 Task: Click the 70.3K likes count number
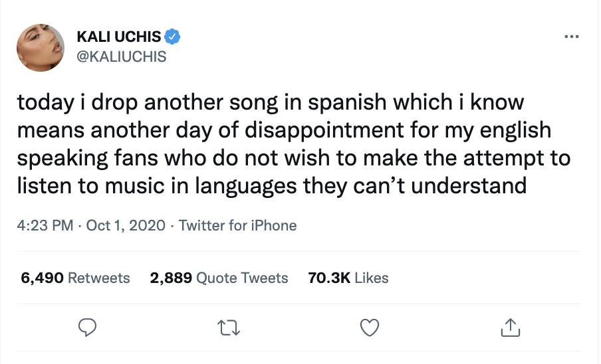(x=329, y=278)
